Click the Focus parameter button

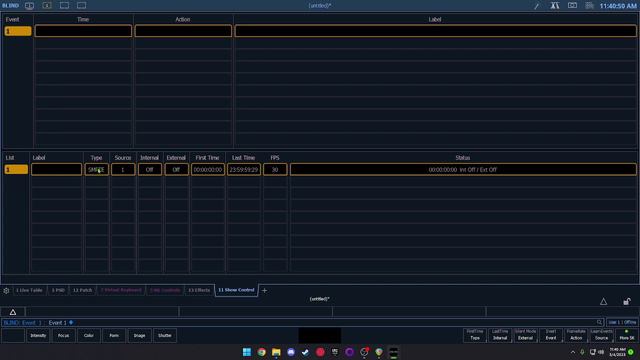[x=64, y=336]
